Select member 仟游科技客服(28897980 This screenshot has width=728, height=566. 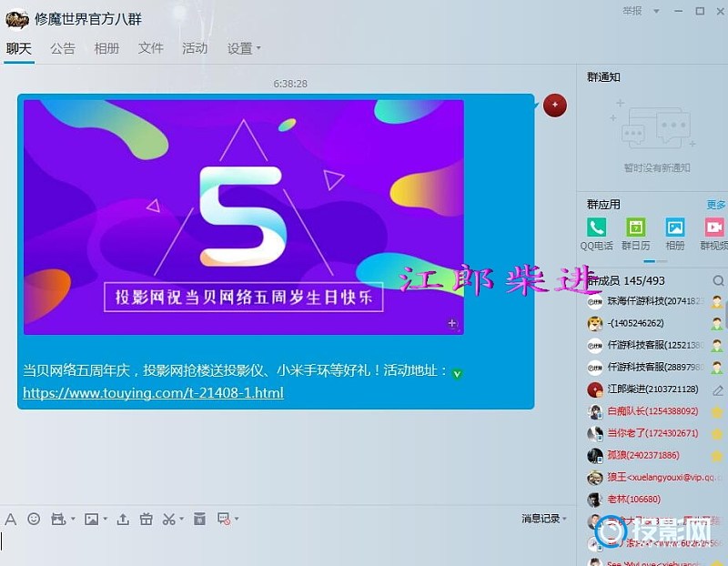click(x=654, y=368)
